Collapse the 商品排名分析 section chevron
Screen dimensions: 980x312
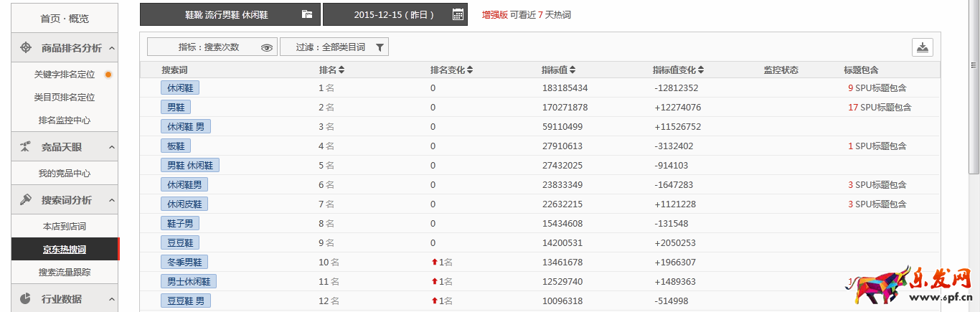pyautogui.click(x=112, y=48)
